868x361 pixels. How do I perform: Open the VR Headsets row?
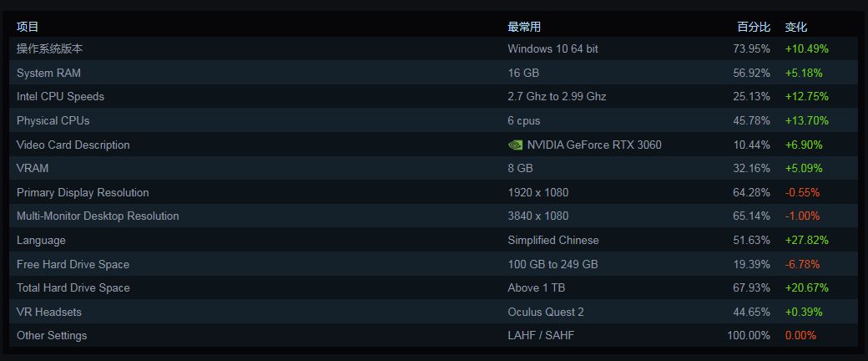click(x=433, y=312)
